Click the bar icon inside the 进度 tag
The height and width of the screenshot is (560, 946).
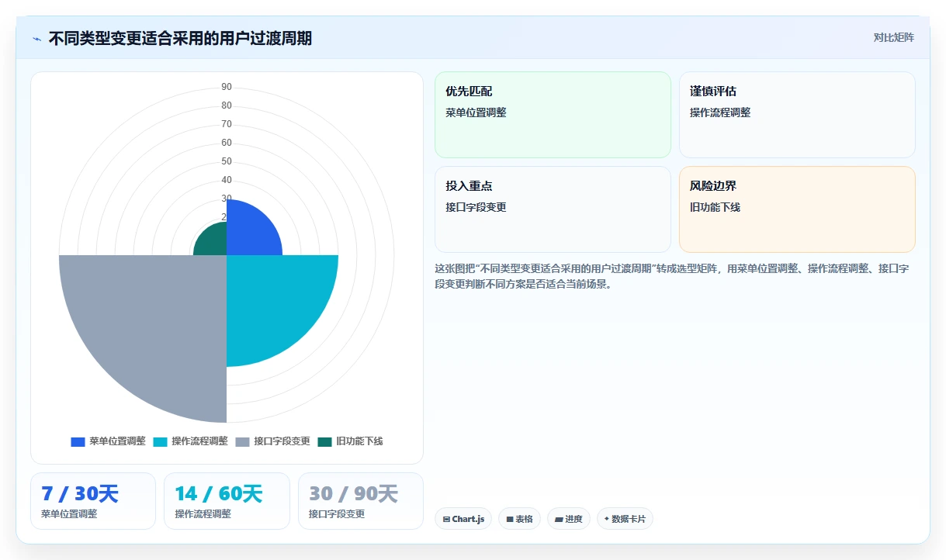pos(559,519)
